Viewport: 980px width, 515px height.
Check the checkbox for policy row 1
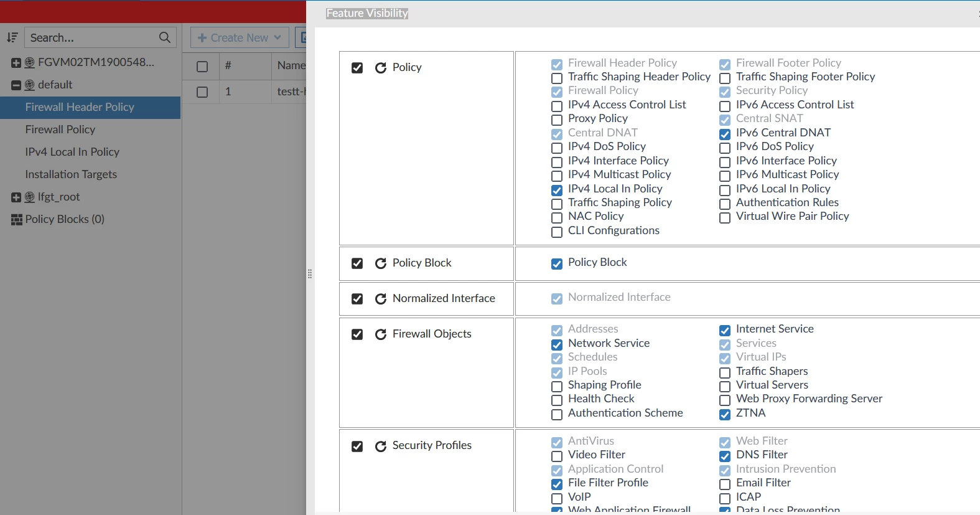point(202,92)
